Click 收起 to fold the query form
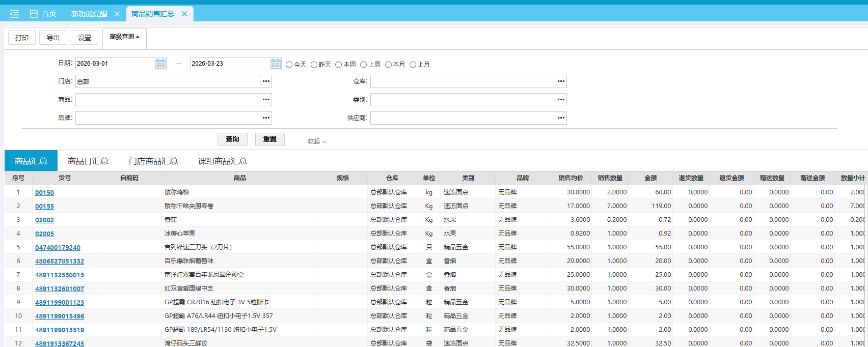 317,141
